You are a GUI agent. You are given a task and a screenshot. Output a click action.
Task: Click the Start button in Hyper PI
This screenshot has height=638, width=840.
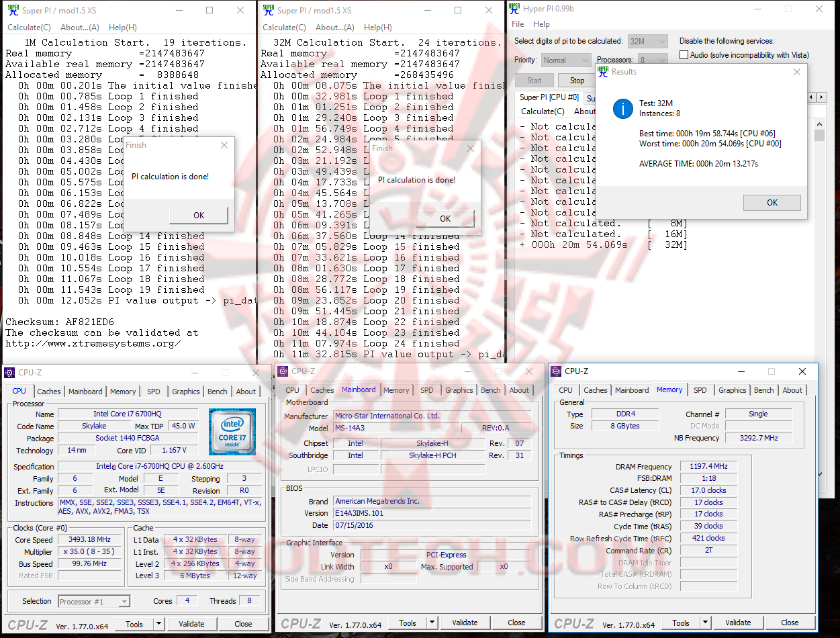[534, 81]
